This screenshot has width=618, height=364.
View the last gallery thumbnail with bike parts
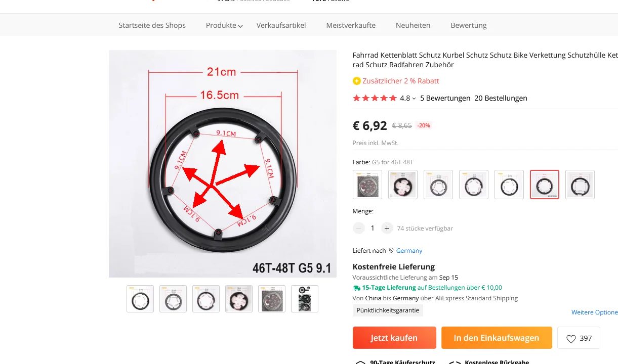click(305, 299)
